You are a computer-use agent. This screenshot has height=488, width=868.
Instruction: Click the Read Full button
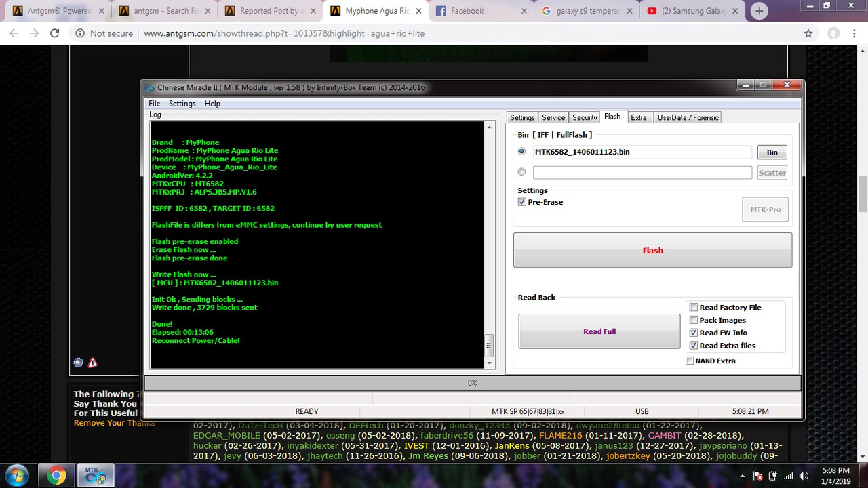[599, 331]
